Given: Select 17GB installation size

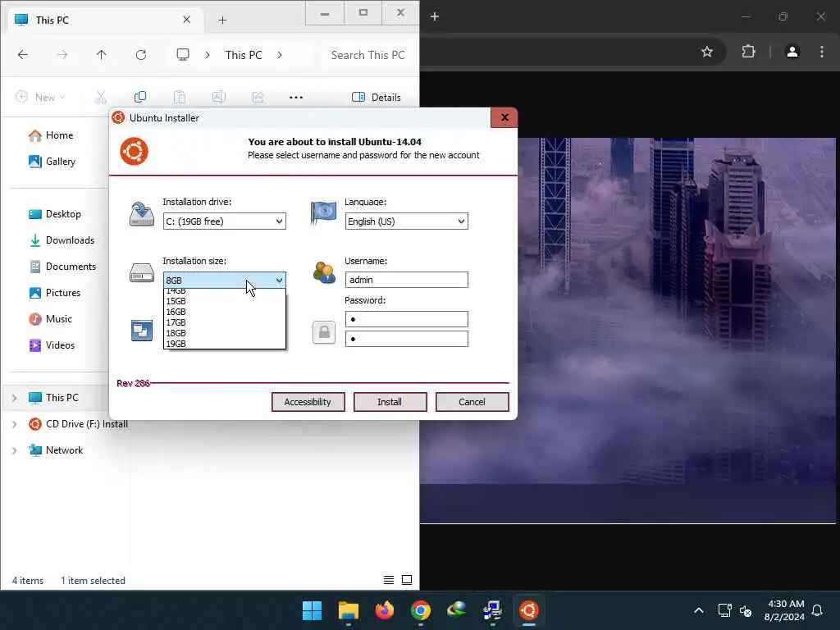Looking at the screenshot, I should [x=225, y=322].
